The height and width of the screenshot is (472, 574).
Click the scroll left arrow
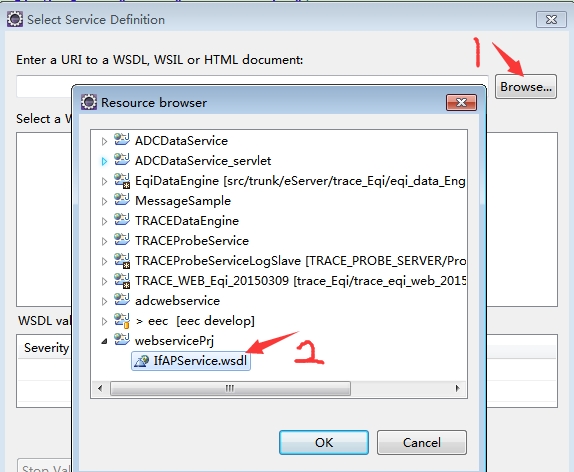100,388
